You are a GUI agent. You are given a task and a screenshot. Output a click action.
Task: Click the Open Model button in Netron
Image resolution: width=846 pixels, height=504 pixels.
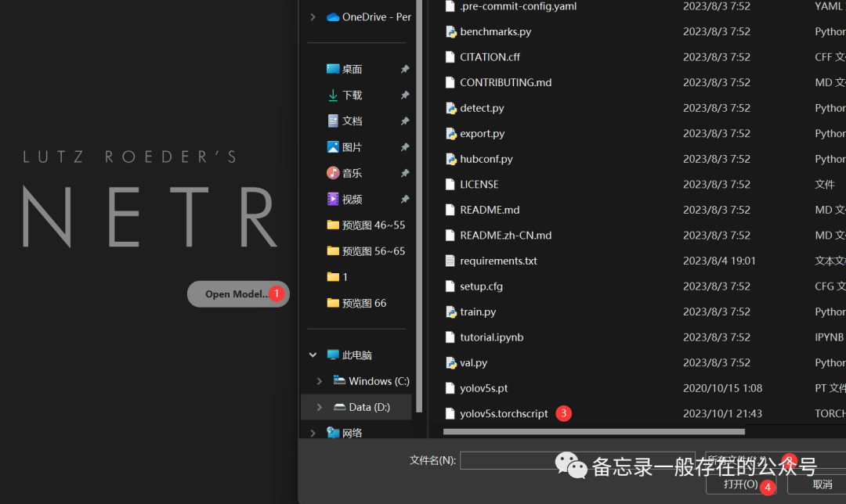tap(238, 293)
